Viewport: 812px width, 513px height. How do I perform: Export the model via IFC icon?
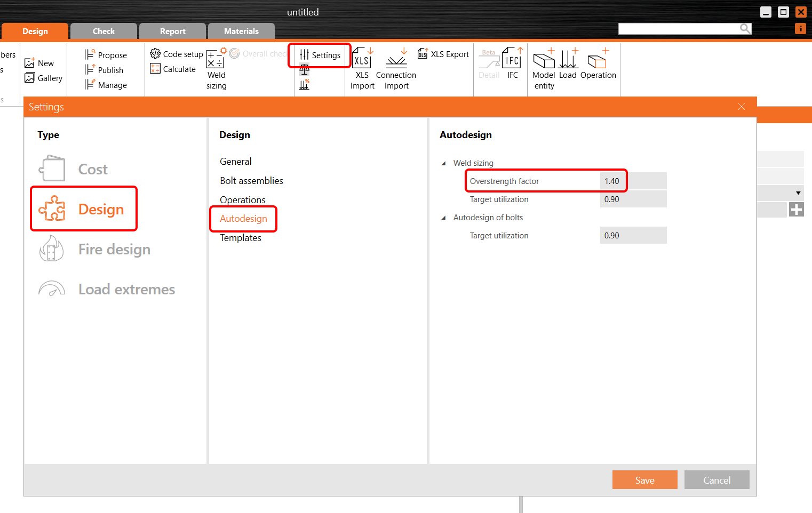(512, 60)
